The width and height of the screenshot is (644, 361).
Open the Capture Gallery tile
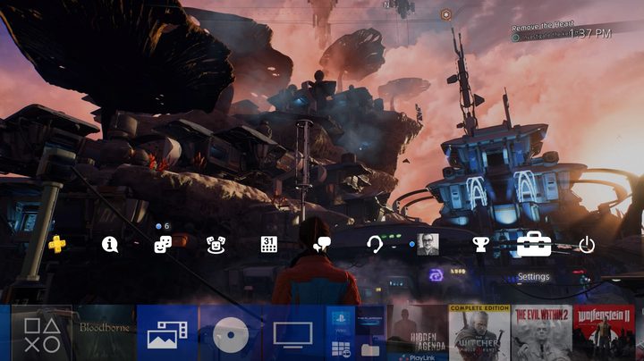click(167, 333)
